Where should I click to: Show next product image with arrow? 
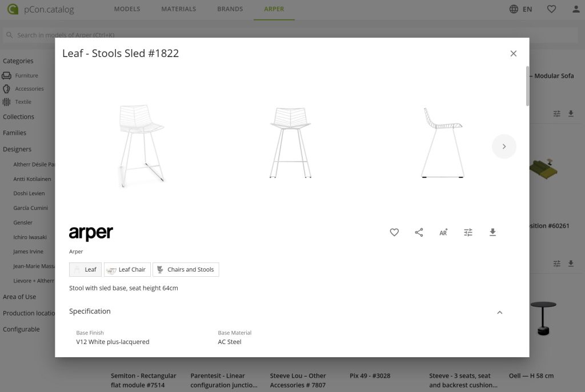pyautogui.click(x=504, y=147)
